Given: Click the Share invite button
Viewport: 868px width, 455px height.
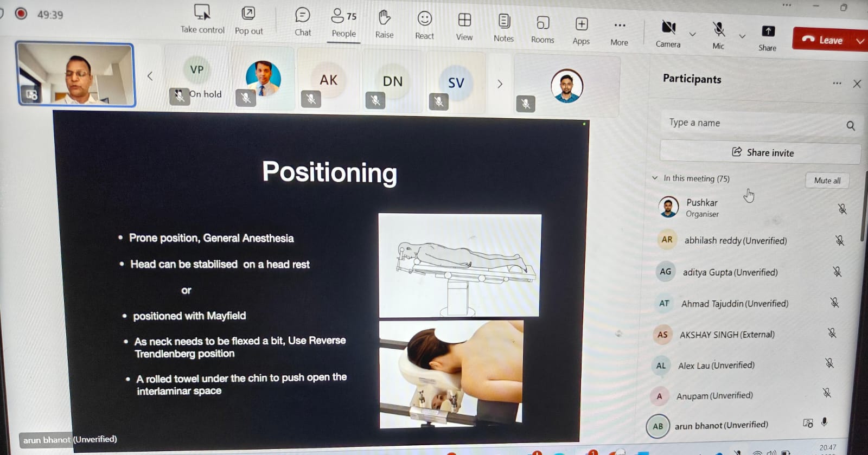Looking at the screenshot, I should point(760,152).
